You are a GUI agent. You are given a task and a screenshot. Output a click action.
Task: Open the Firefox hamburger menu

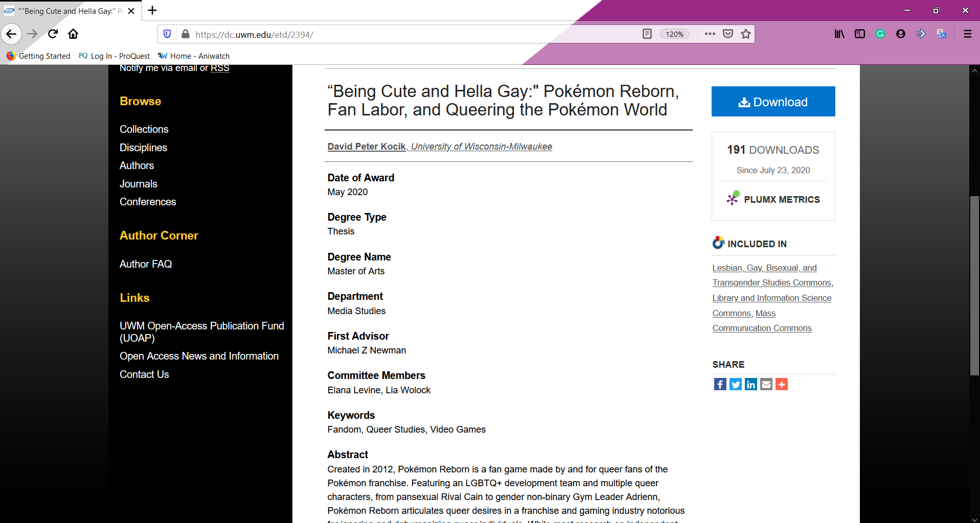[967, 34]
